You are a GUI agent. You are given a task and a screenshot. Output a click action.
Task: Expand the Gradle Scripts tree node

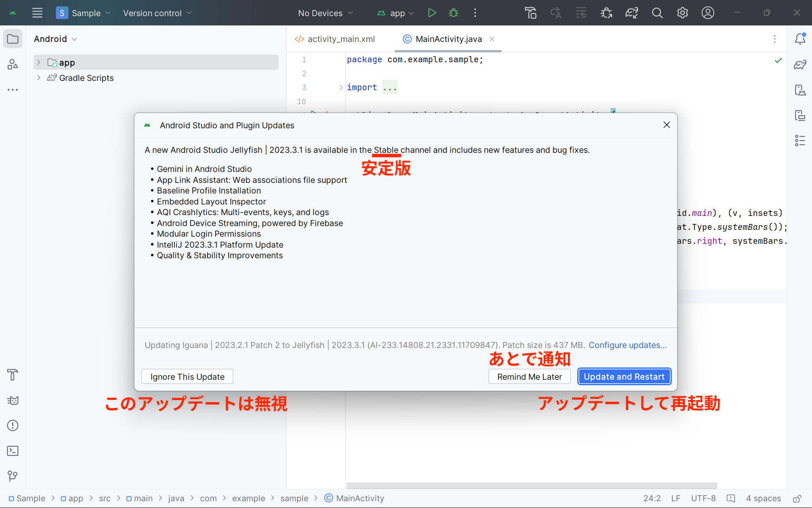click(x=38, y=77)
